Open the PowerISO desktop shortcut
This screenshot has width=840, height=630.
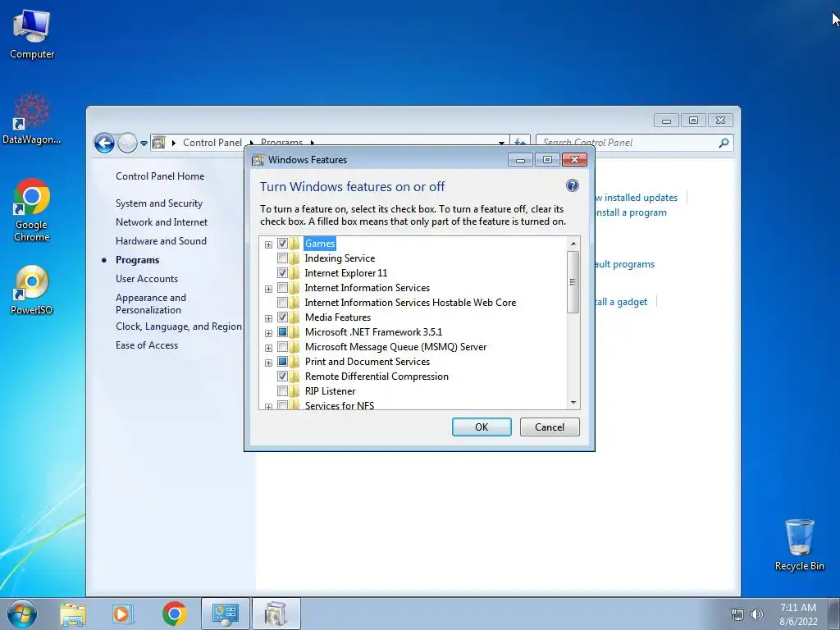32,290
